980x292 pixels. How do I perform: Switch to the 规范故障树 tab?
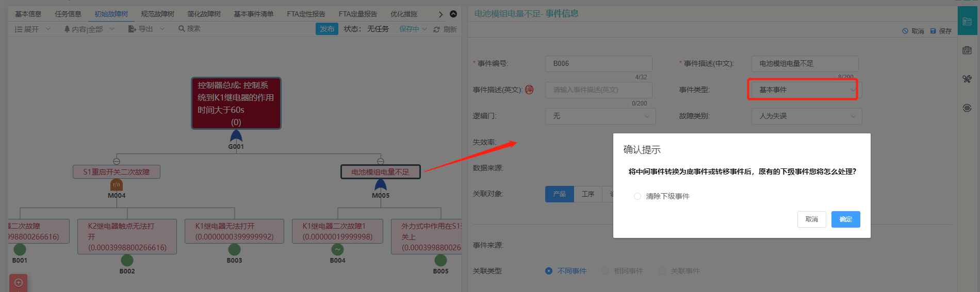coord(157,14)
